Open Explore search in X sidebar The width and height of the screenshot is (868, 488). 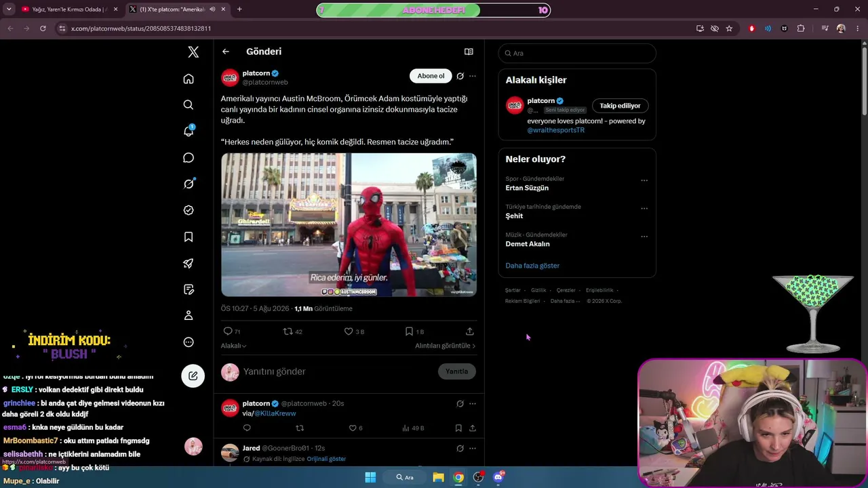[189, 105]
